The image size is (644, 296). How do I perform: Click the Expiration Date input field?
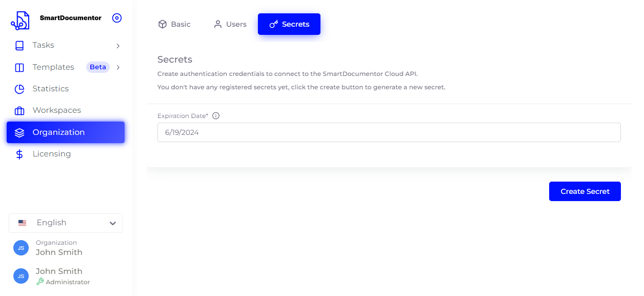click(x=389, y=132)
